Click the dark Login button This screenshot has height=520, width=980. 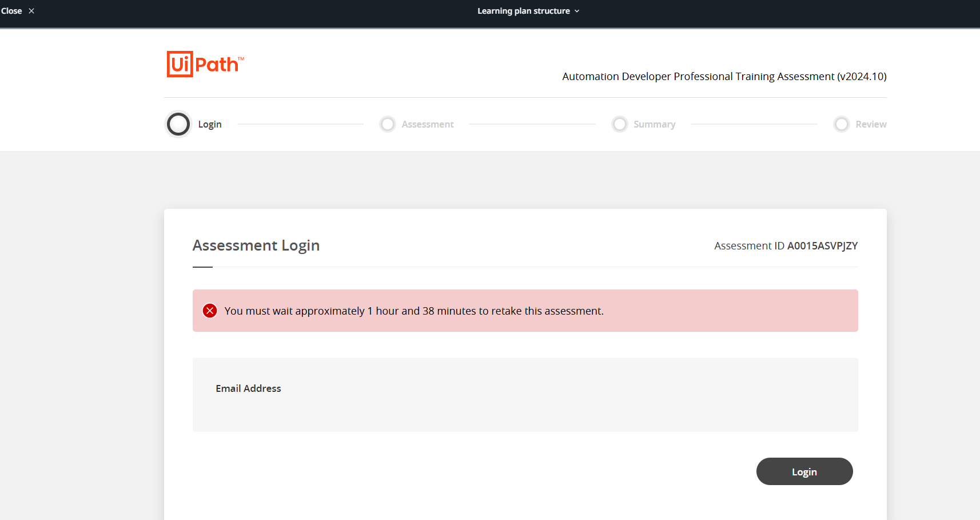[804, 471]
